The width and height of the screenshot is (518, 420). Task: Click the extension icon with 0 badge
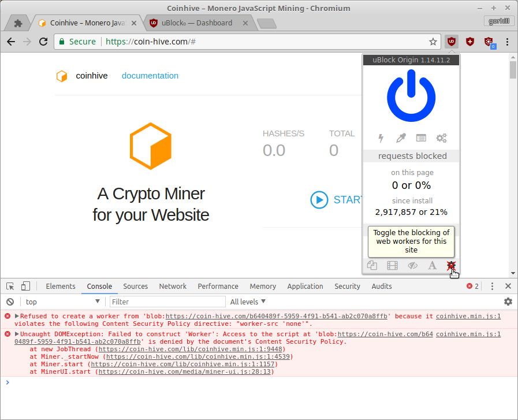(490, 42)
